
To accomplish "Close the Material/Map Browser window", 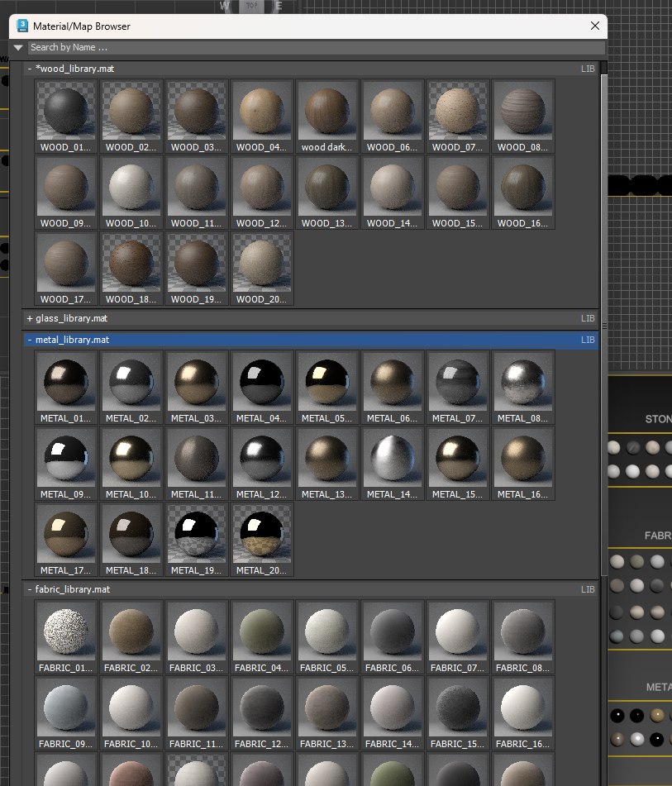I will pyautogui.click(x=595, y=26).
